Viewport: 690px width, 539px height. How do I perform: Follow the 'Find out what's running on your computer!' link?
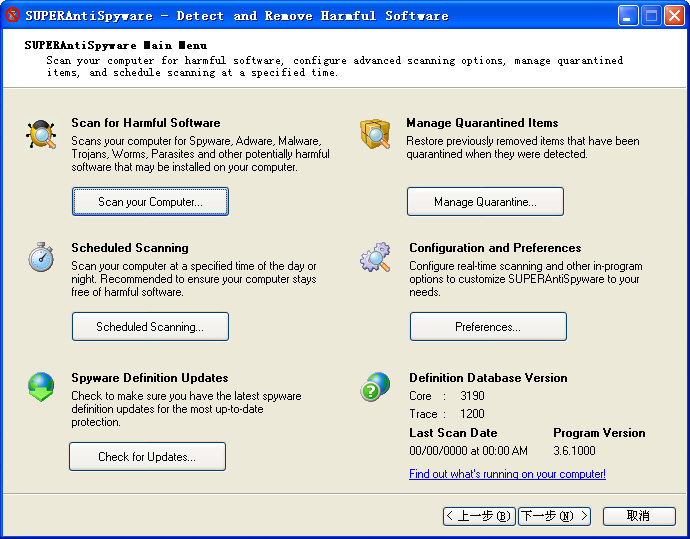pyautogui.click(x=507, y=474)
